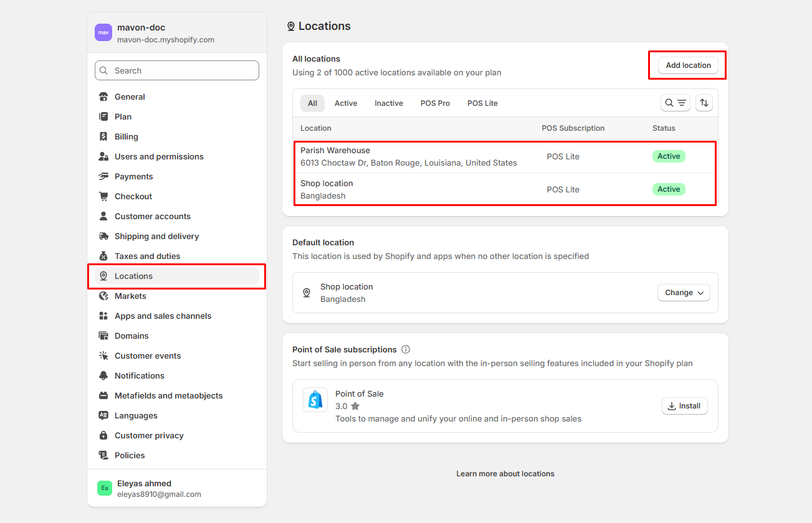812x523 pixels.
Task: Open Shipping and delivery settings
Action: click(156, 236)
